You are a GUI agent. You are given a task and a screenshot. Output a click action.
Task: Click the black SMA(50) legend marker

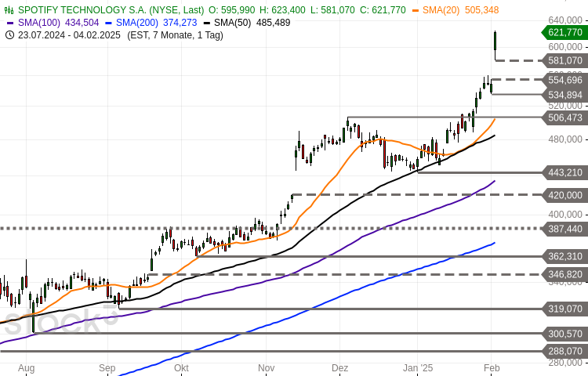point(207,23)
